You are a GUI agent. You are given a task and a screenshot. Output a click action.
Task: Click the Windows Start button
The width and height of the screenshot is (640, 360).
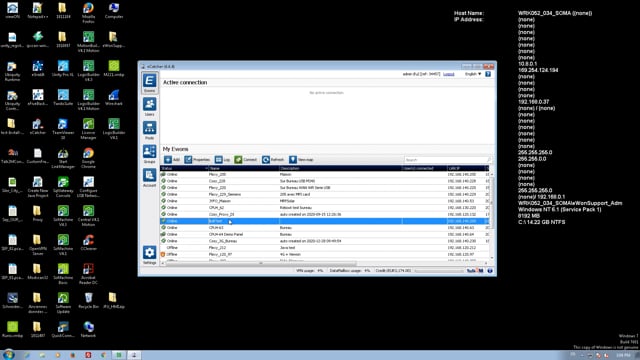pyautogui.click(x=8, y=355)
